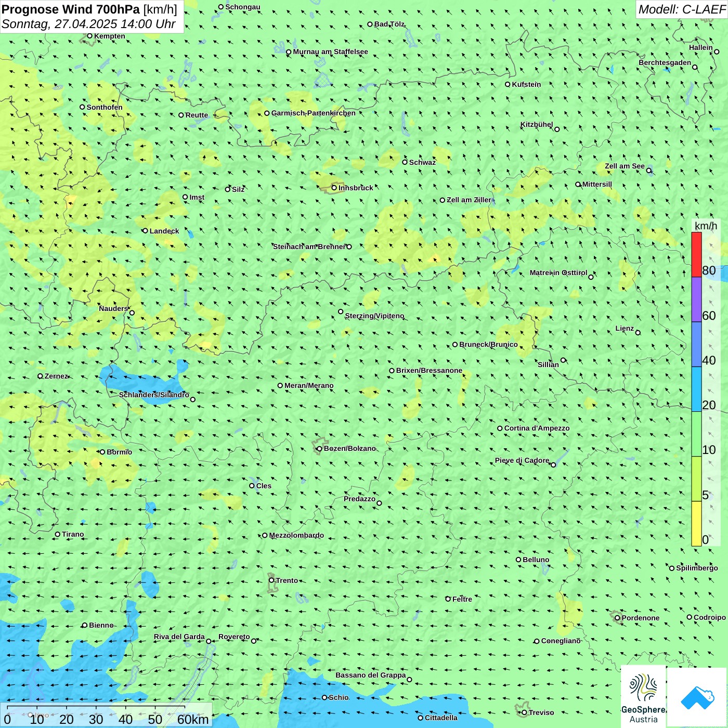The height and width of the screenshot is (728, 728).
Task: Click the 'Schio' label
Action: tap(339, 697)
